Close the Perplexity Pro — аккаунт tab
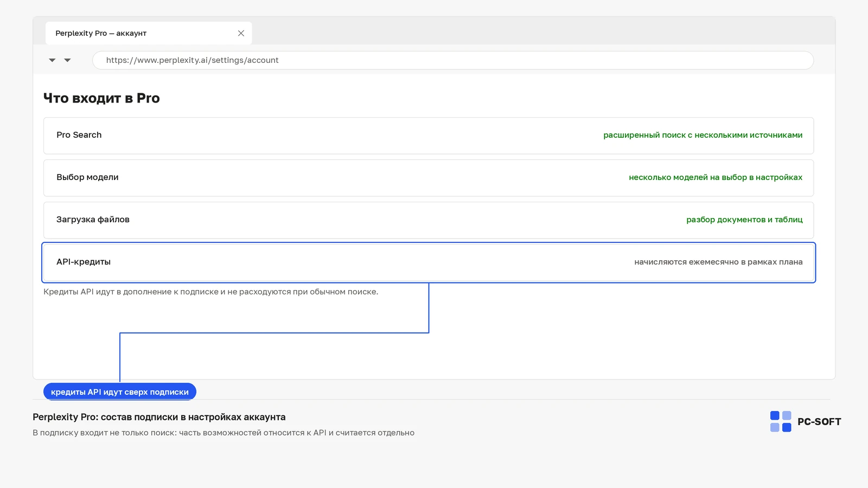 tap(241, 33)
